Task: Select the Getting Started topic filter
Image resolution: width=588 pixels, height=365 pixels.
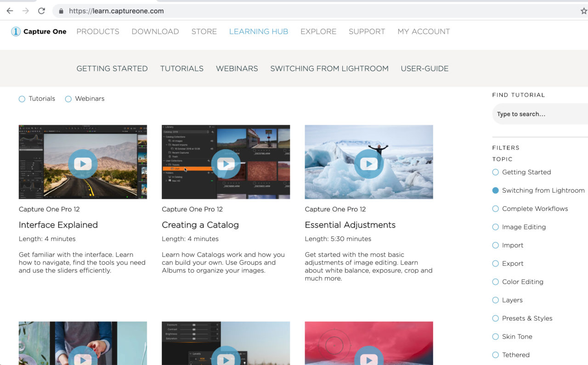Action: click(495, 172)
